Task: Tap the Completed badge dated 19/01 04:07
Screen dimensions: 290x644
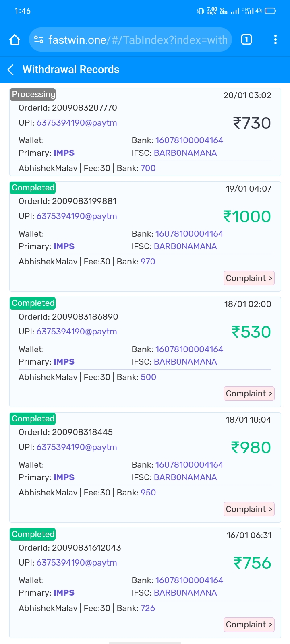Action: coord(33,188)
